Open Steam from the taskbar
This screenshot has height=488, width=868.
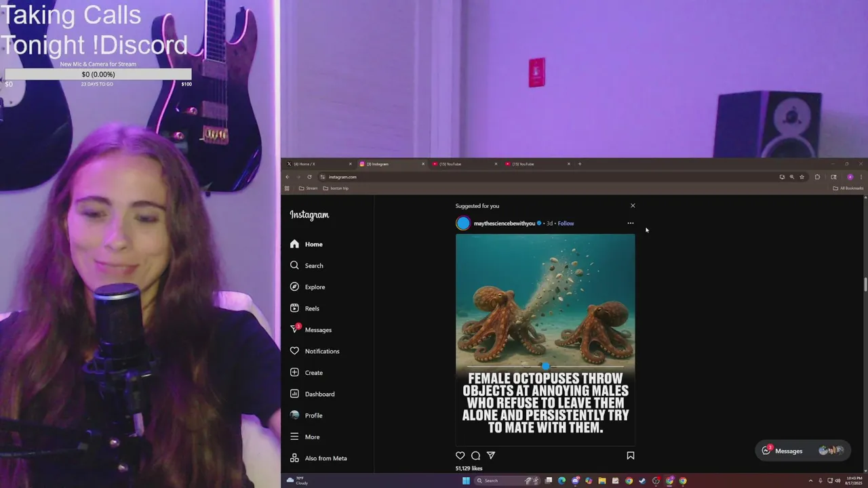click(642, 481)
